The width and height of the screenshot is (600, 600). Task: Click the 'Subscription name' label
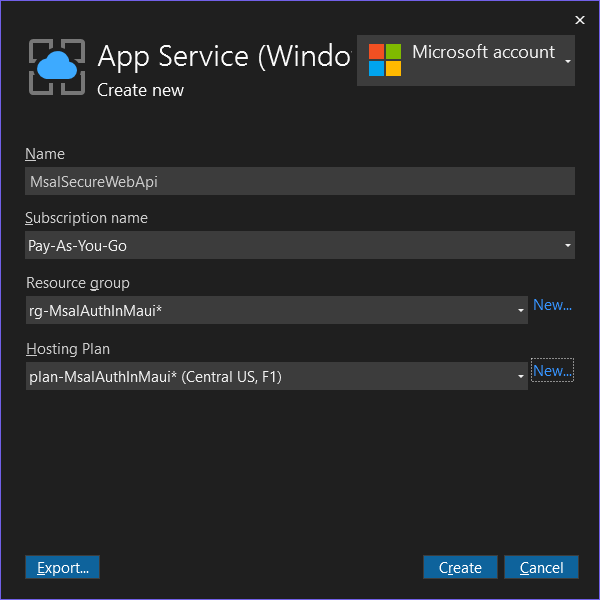coord(86,218)
